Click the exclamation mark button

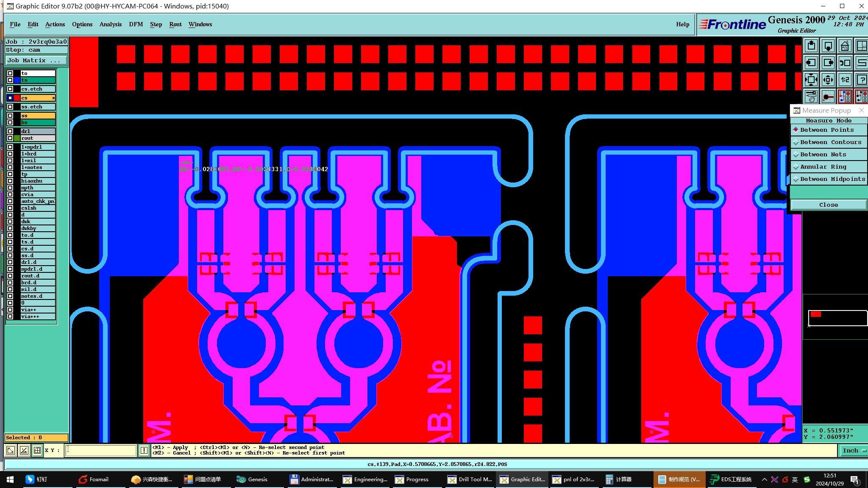(x=144, y=450)
